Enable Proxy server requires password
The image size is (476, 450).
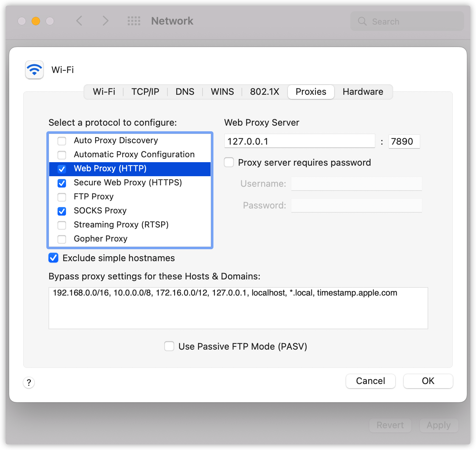coord(229,163)
